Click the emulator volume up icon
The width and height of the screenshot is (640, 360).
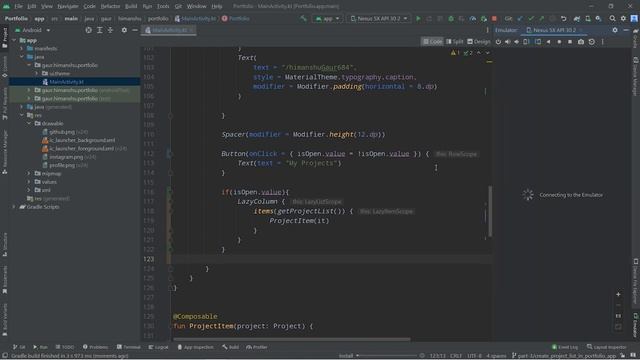point(507,42)
